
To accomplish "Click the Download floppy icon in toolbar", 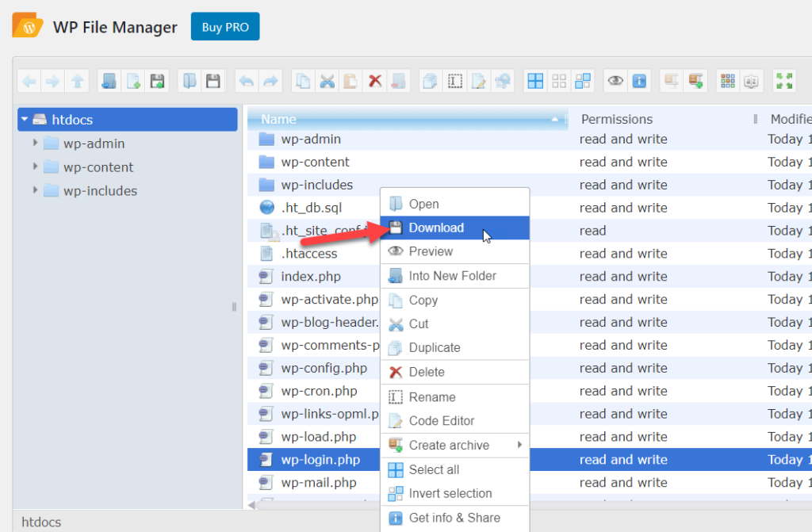I will pyautogui.click(x=213, y=82).
